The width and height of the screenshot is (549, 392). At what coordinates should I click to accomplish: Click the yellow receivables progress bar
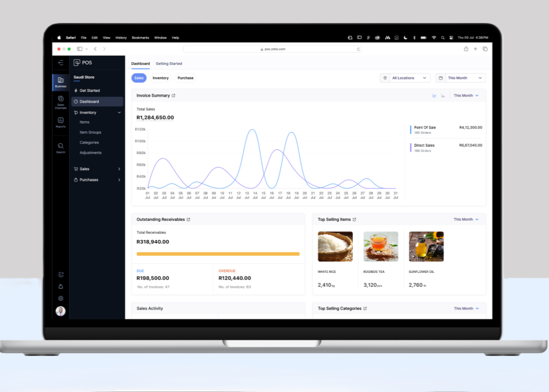pyautogui.click(x=218, y=254)
